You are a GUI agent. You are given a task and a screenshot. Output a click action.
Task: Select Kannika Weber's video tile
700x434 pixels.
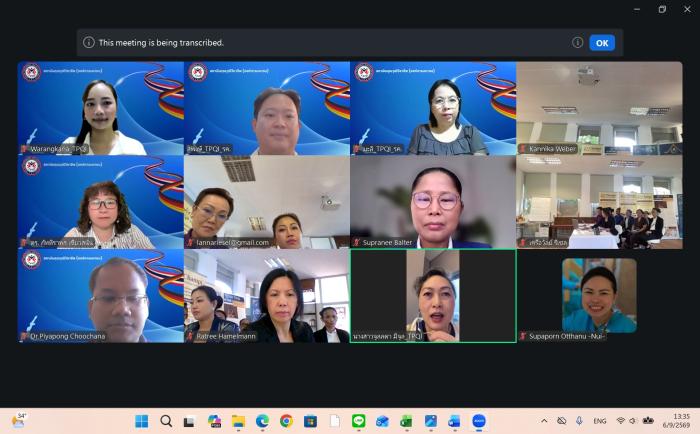point(599,108)
